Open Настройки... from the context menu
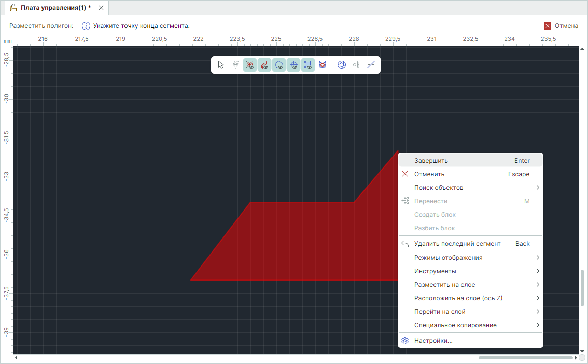Viewport: 588px width, 364px height. (x=433, y=341)
